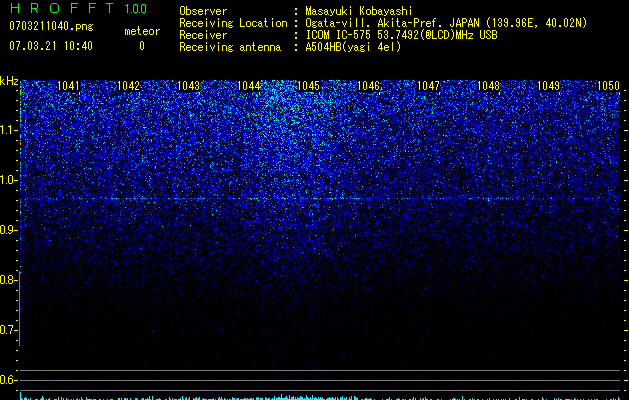Image resolution: width=629 pixels, height=400 pixels.
Task: Click the meteor label
Action: pos(142,31)
